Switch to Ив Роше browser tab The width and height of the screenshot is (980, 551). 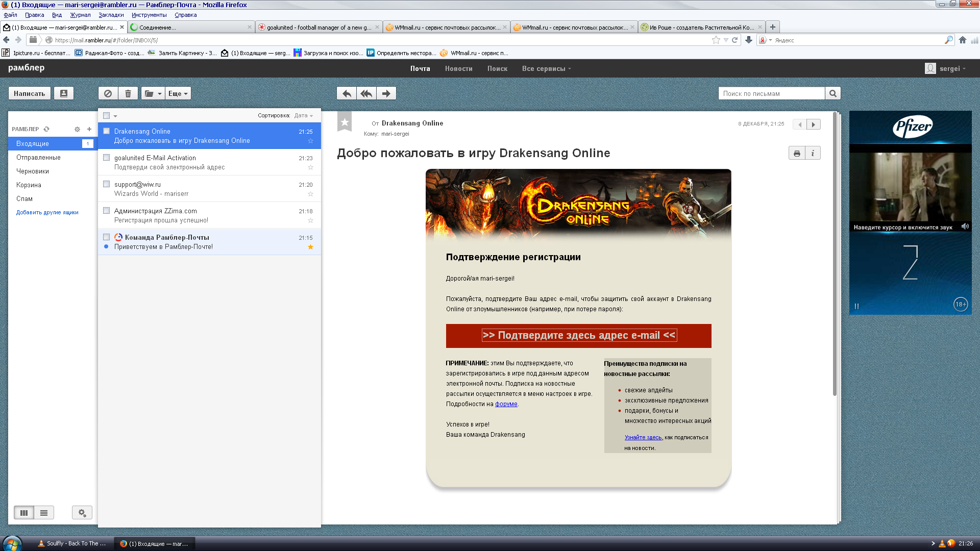pyautogui.click(x=702, y=28)
